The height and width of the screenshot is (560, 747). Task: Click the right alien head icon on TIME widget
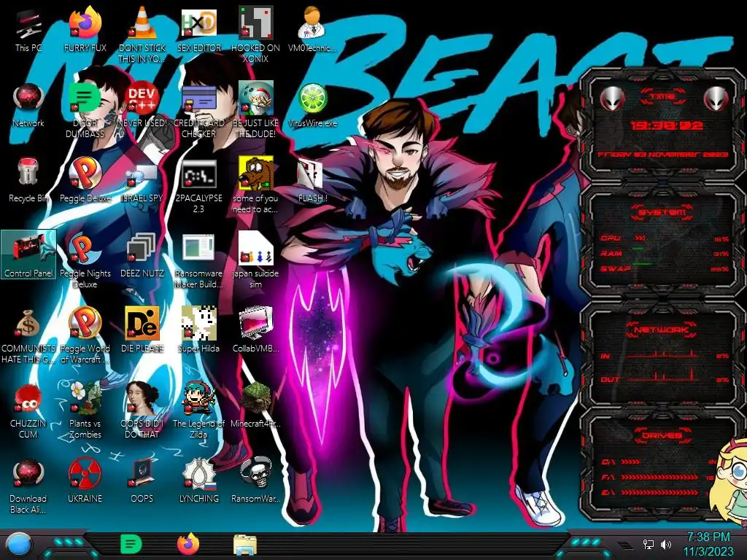pyautogui.click(x=716, y=99)
